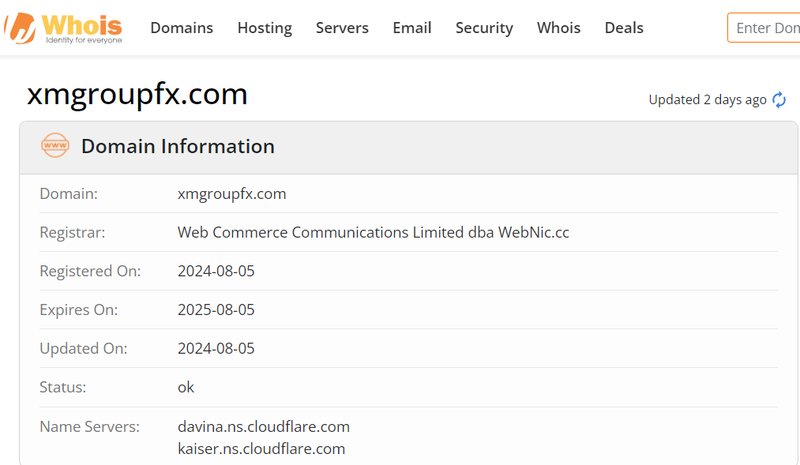Image resolution: width=800 pixels, height=465 pixels.
Task: Select the registered date 2024-08-05
Action: [216, 271]
